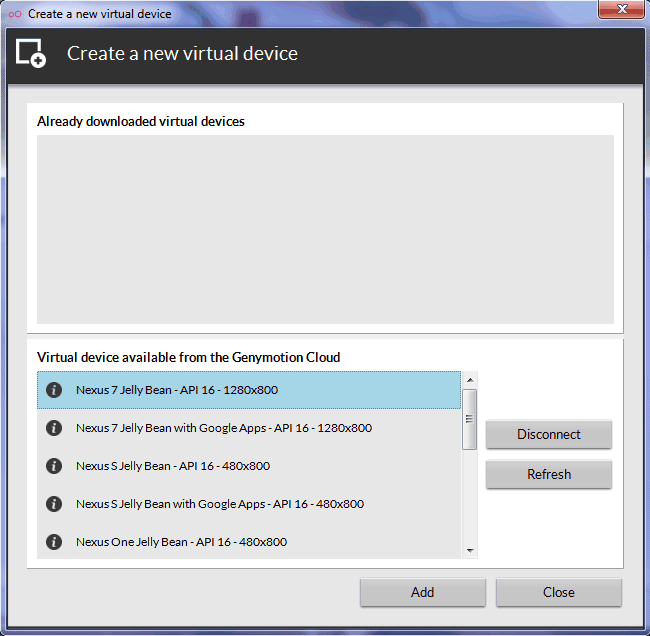The height and width of the screenshot is (636, 650).
Task: Close the dialog with the red X
Action: [x=621, y=9]
